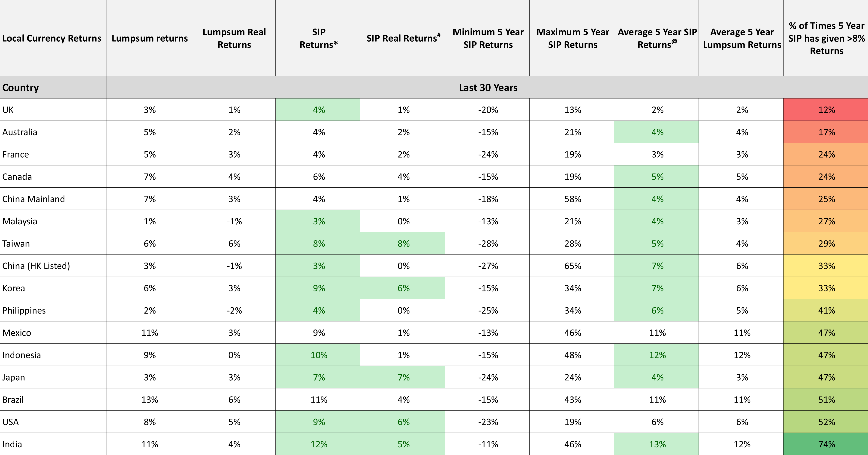
Task: Select Taiwan's green 8% SIP Returns cell
Action: click(x=318, y=244)
